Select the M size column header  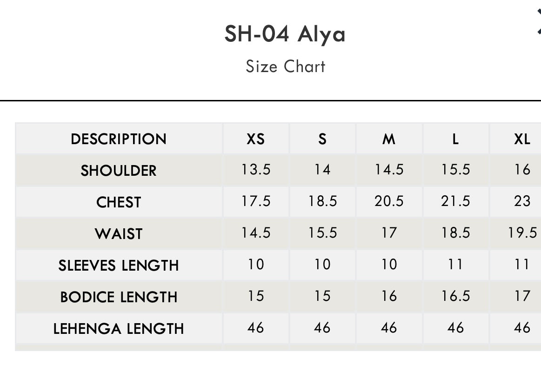388,139
